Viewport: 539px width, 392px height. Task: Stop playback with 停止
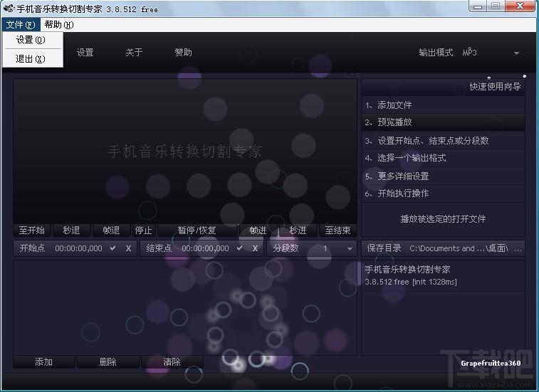click(x=144, y=231)
